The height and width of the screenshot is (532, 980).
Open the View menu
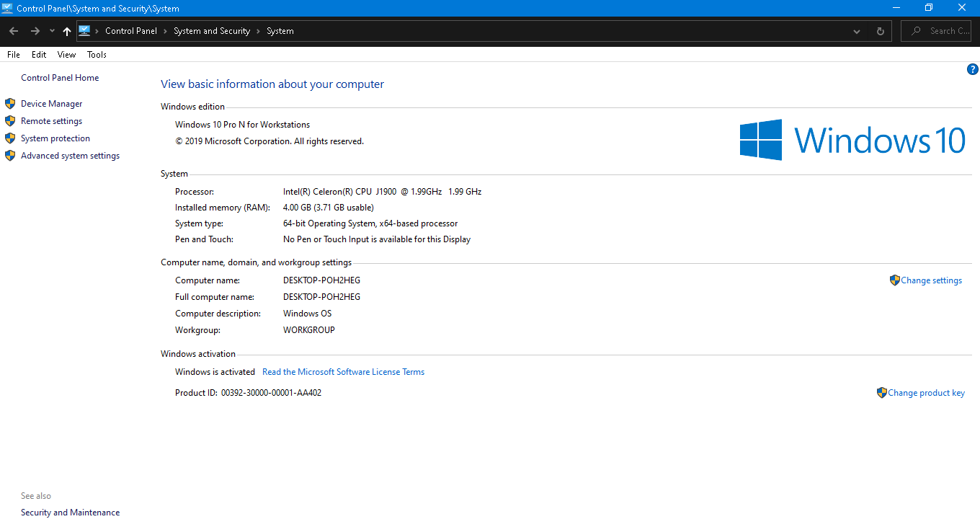click(66, 55)
